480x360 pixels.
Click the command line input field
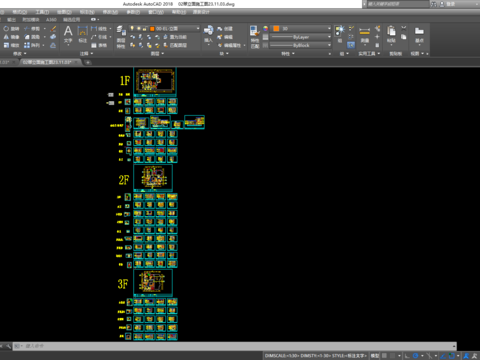pyautogui.click(x=234, y=346)
